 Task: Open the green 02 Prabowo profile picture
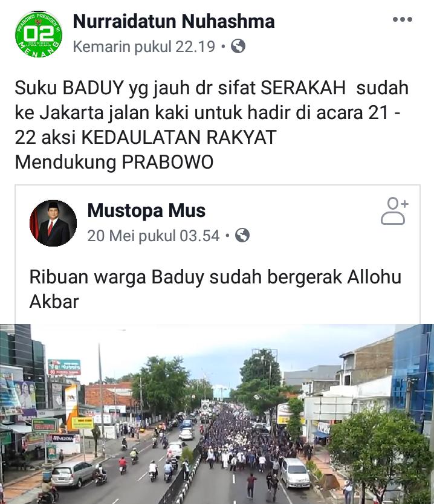click(x=38, y=34)
